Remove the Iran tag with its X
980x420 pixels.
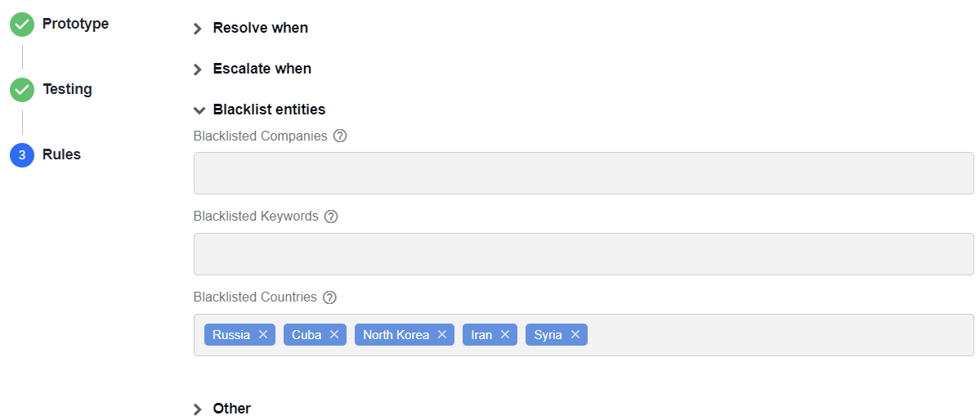coord(505,334)
